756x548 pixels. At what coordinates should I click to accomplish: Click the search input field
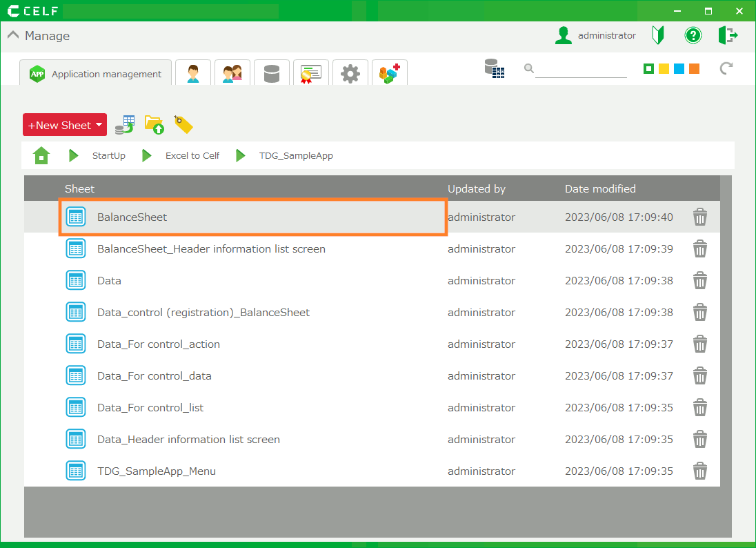(x=580, y=68)
